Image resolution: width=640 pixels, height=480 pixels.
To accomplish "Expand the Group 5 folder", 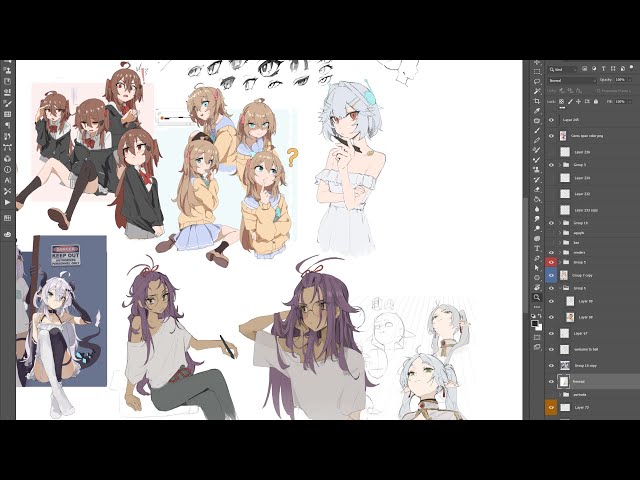I will coord(560,262).
